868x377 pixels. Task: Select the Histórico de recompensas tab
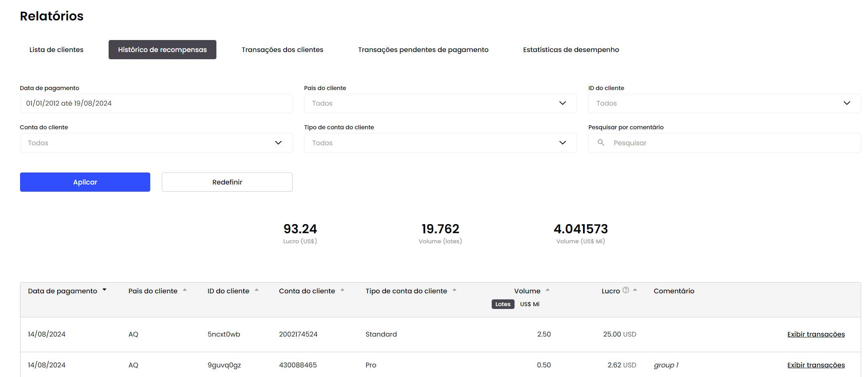pyautogui.click(x=162, y=50)
